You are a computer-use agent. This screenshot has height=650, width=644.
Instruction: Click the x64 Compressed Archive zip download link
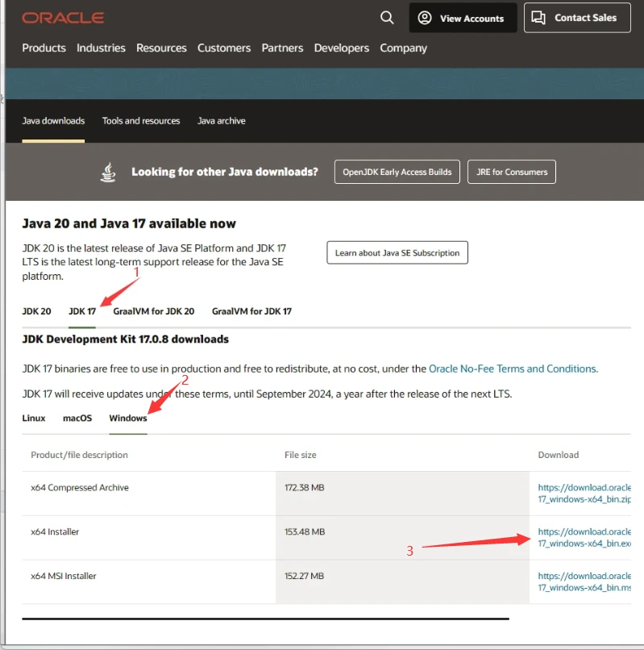pos(584,494)
